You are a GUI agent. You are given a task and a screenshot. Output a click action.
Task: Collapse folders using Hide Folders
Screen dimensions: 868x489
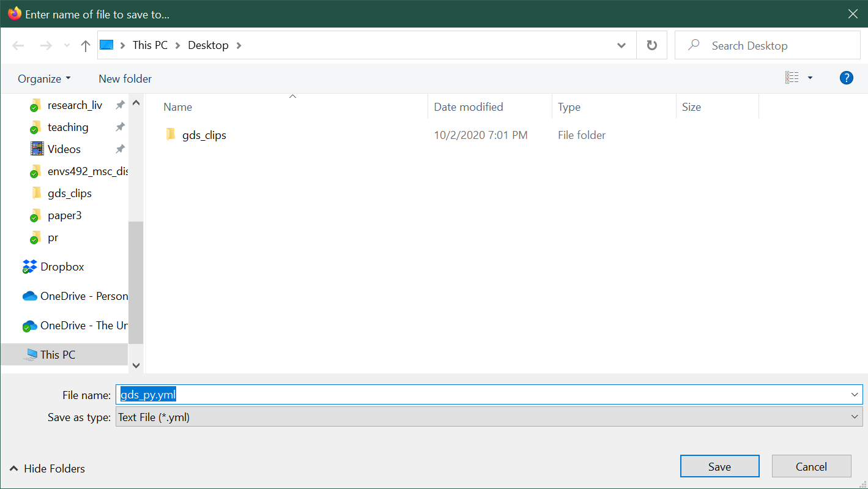(x=46, y=468)
